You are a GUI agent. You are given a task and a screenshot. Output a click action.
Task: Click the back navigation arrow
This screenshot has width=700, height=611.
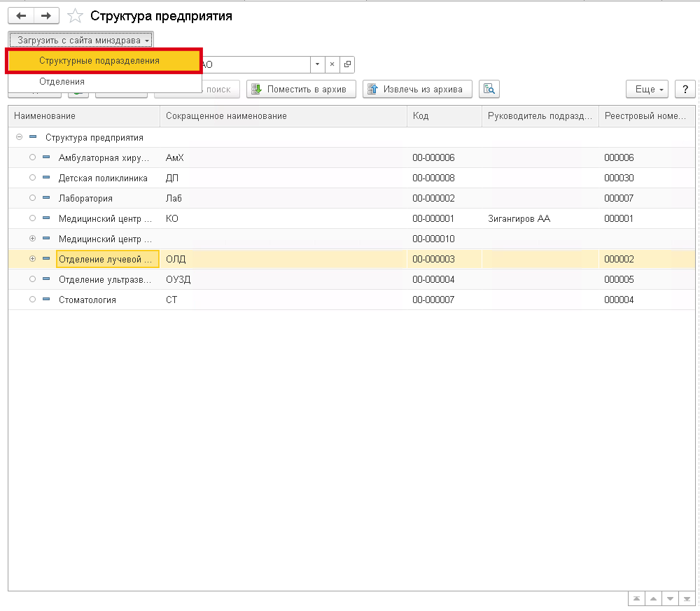click(21, 15)
